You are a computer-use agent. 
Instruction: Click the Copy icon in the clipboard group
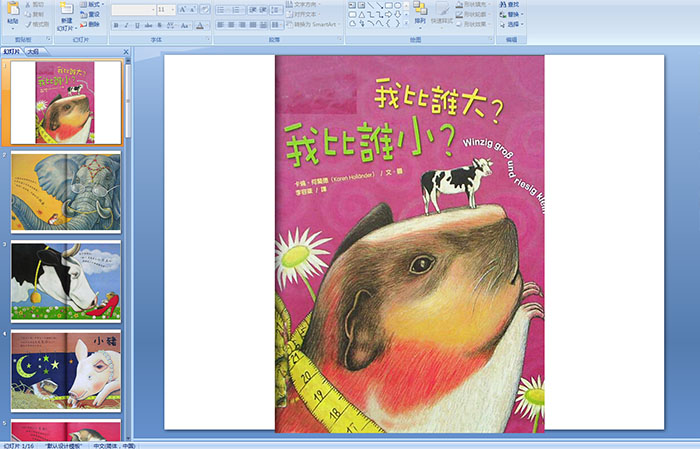point(28,14)
